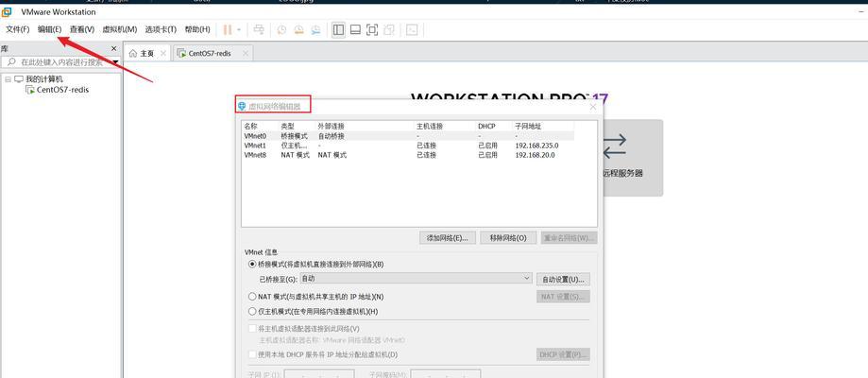Click the subnet address 192.168.235.0

click(536, 146)
